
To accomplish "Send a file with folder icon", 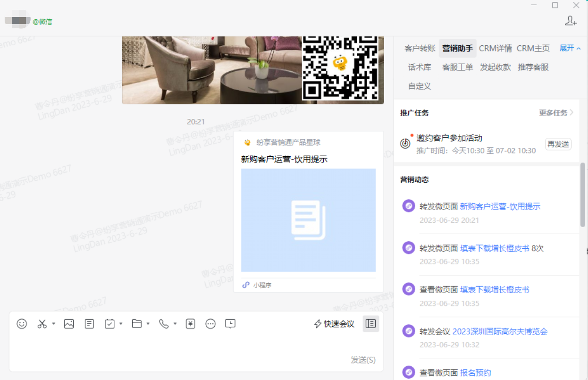I will point(137,324).
